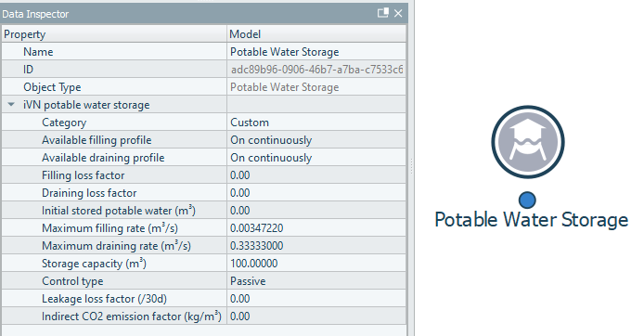Image resolution: width=644 pixels, height=336 pixels.
Task: Select the Maximum draining rate label
Action: 116,246
